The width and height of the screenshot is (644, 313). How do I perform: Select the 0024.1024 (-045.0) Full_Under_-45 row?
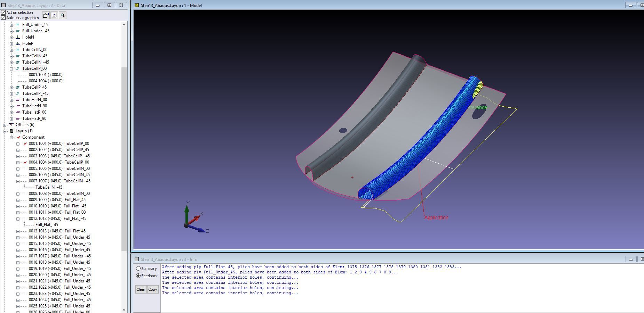coord(59,300)
